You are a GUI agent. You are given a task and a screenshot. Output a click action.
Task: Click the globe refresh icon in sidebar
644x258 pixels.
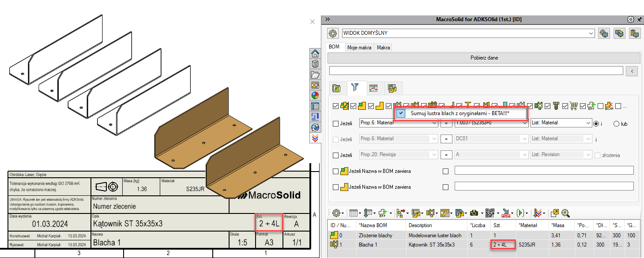pyautogui.click(x=315, y=127)
